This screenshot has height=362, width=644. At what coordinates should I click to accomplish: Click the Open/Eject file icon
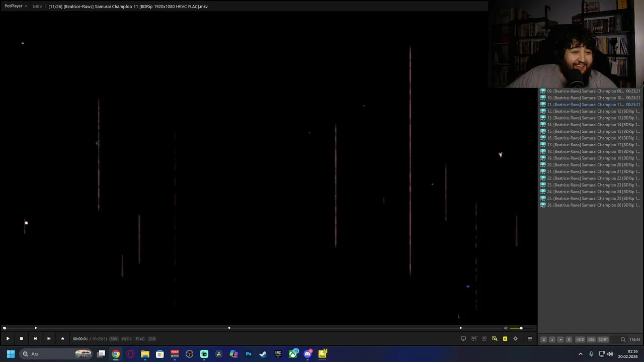[62, 339]
